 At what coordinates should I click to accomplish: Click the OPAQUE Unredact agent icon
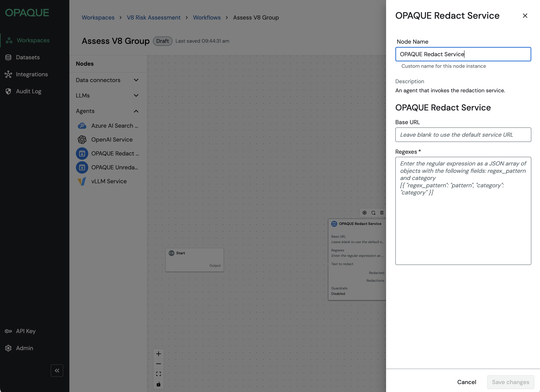click(82, 168)
